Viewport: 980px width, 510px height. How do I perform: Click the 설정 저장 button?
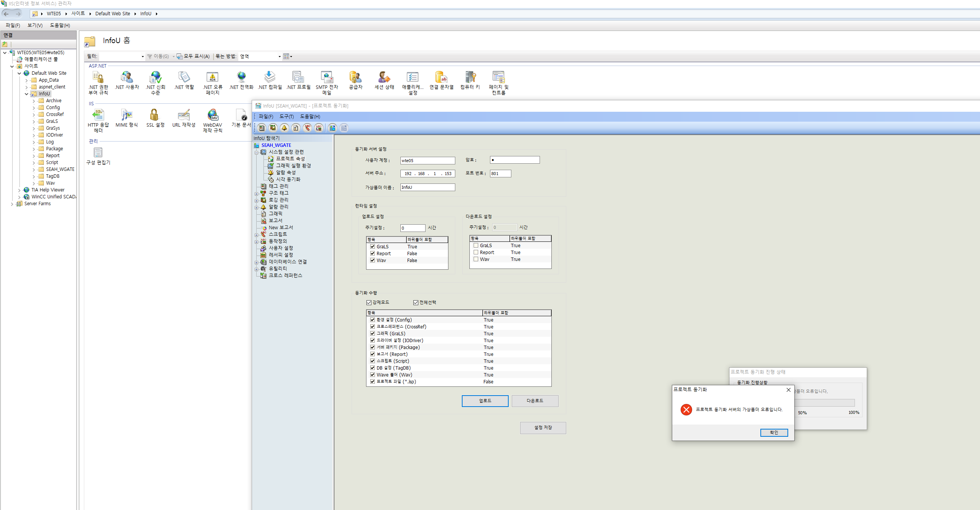click(x=543, y=428)
